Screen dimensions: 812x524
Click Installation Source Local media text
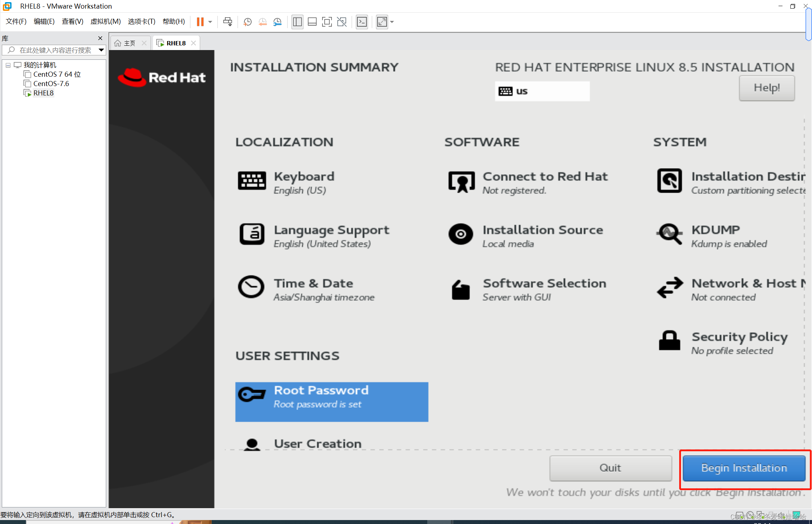tap(508, 244)
